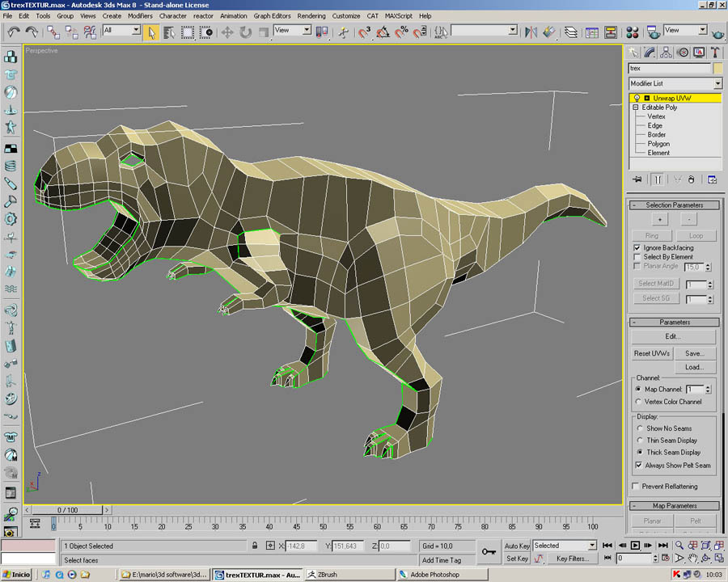This screenshot has height=582, width=728.
Task: Uncheck Always Show Pelt Seam
Action: click(x=639, y=465)
